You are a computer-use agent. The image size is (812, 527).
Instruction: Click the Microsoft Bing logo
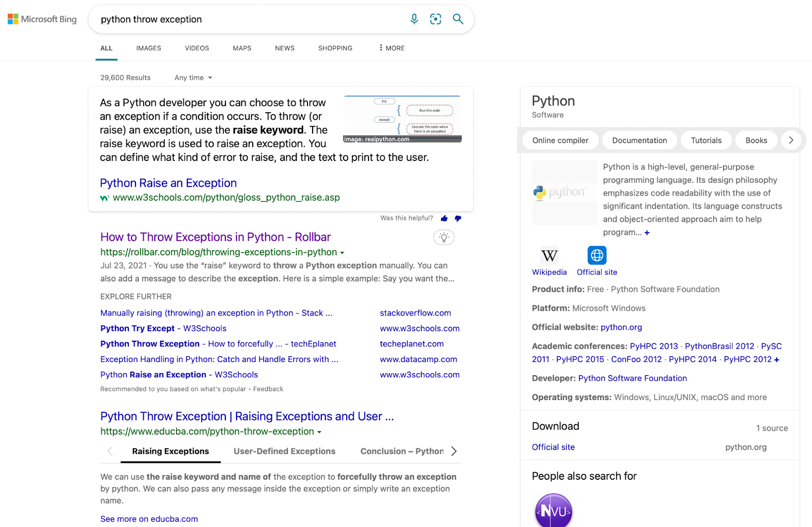click(42, 19)
